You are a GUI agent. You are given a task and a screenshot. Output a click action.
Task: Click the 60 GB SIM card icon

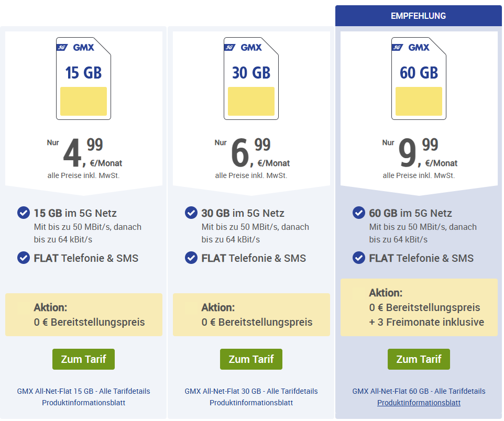coord(419,79)
